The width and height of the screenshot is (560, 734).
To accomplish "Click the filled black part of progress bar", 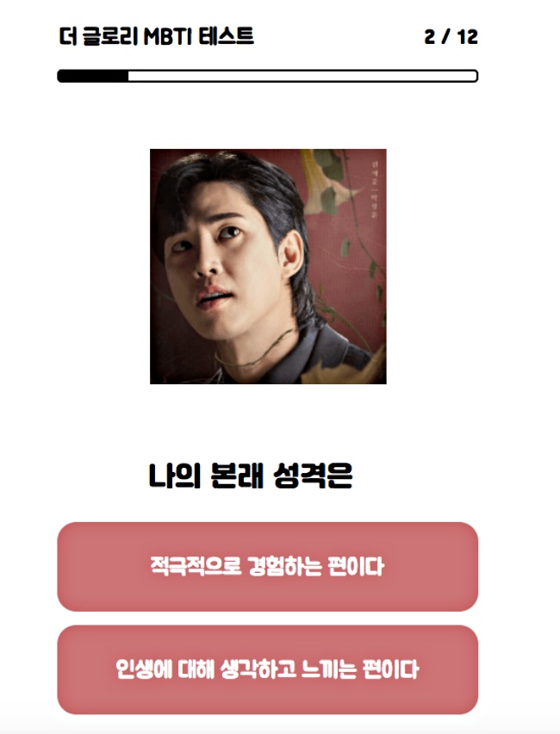I will tap(93, 76).
